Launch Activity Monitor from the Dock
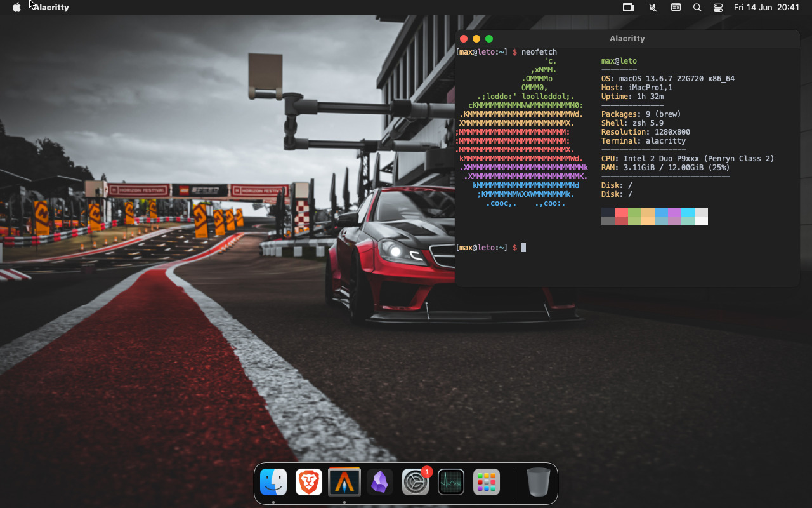This screenshot has height=508, width=812. [x=451, y=483]
